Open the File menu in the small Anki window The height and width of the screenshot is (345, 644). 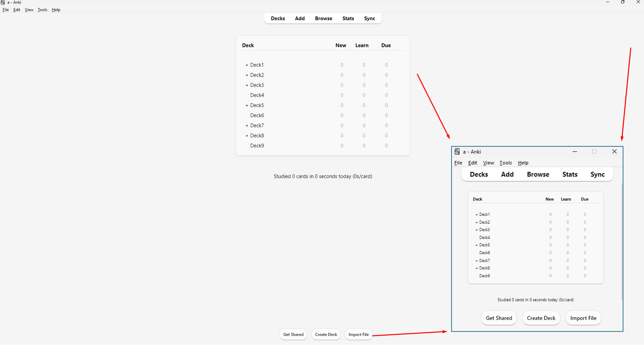(458, 163)
